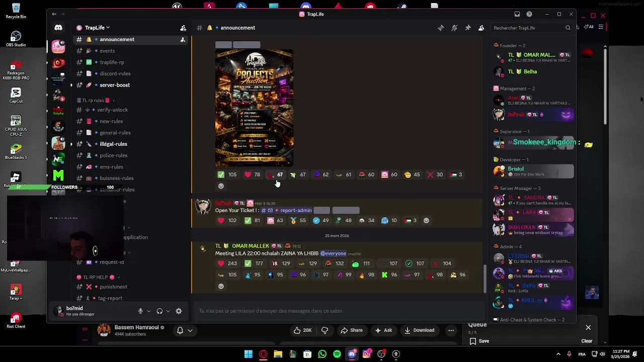
Task: Open the more options ellipsis under the video
Action: coord(451,330)
